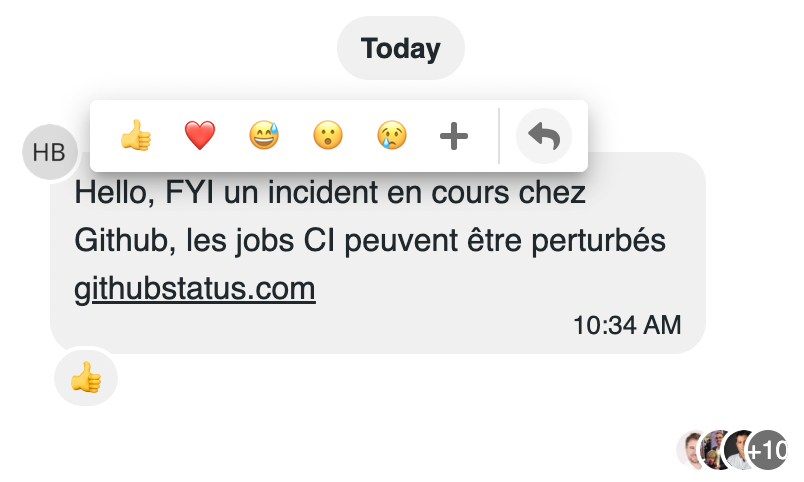This screenshot has width=804, height=482.
Task: Click the leftmost seen-by avatar photo
Action: pyautogui.click(x=691, y=449)
